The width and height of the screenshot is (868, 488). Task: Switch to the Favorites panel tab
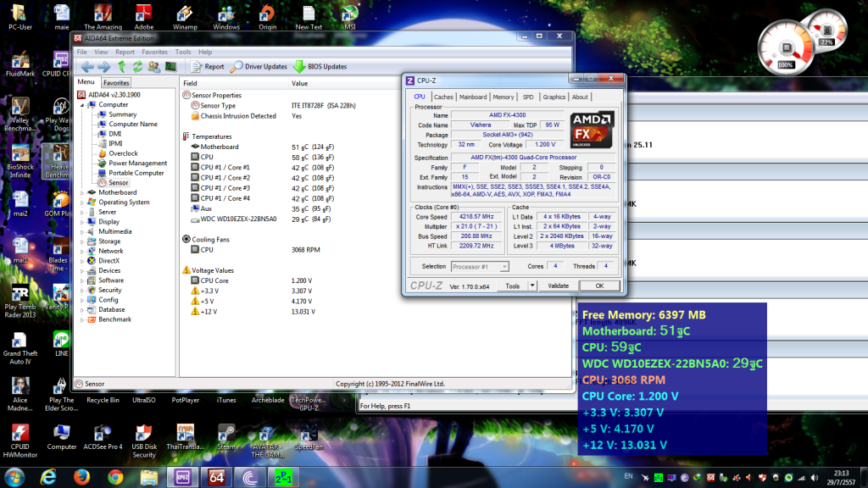tap(116, 83)
